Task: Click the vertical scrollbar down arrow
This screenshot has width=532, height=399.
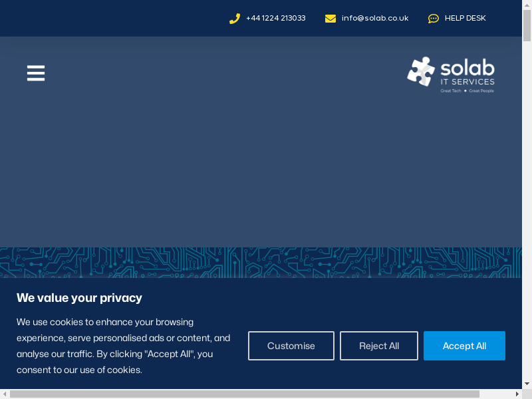Action: coord(527,384)
